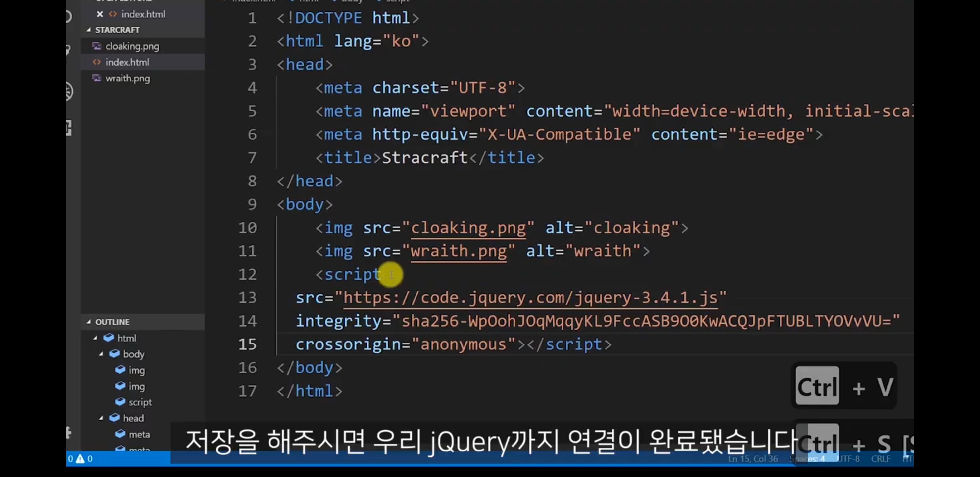The height and width of the screenshot is (477, 980).
Task: Collapse the head node arrow in Outline
Action: (101, 418)
